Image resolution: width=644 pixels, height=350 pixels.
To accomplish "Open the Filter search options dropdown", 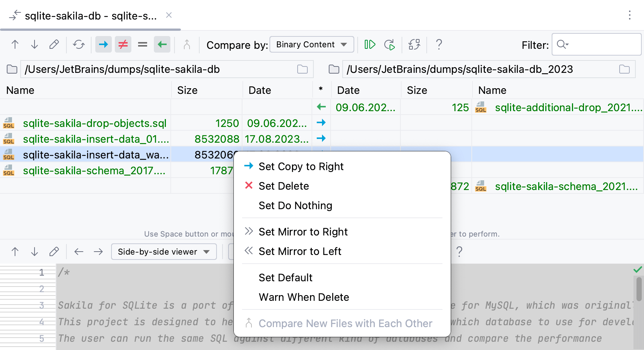I will [562, 44].
